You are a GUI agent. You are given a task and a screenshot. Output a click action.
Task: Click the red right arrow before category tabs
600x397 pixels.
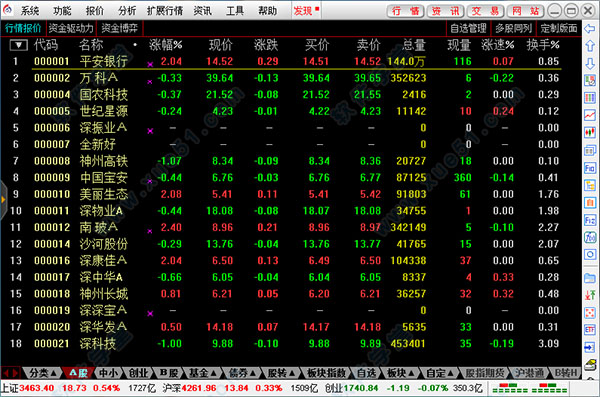click(15, 372)
